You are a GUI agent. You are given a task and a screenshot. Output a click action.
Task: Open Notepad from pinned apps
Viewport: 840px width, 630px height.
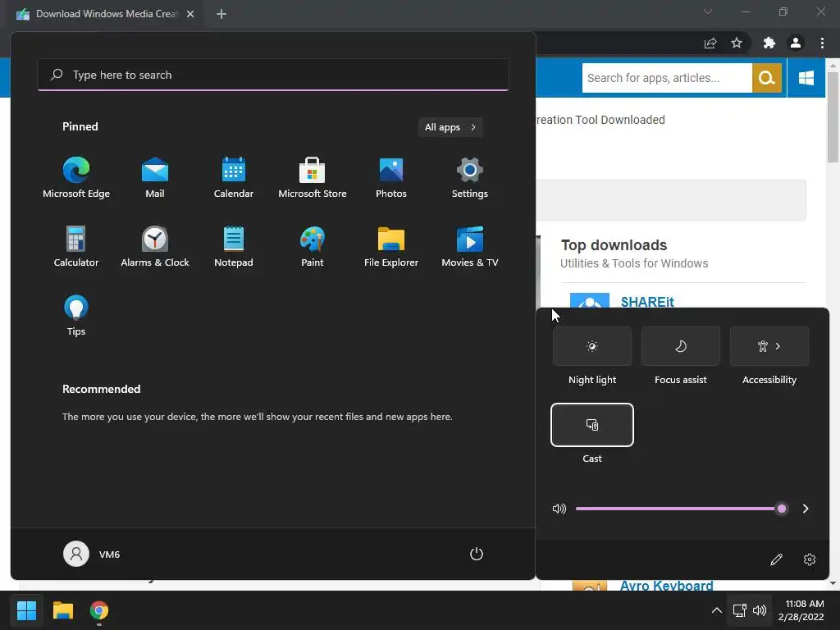tap(234, 246)
